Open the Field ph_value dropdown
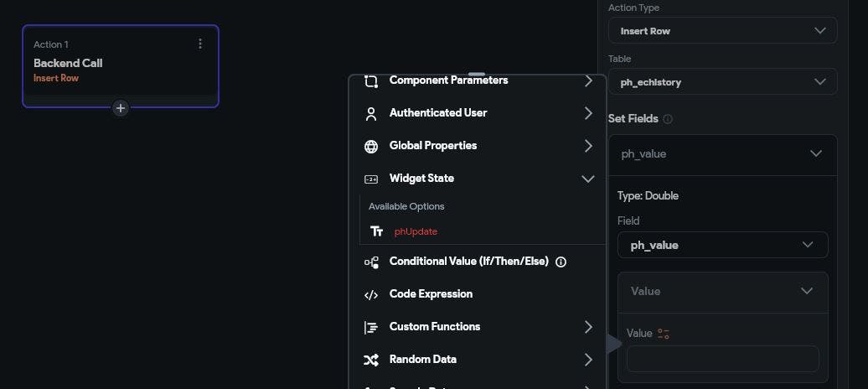Image resolution: width=868 pixels, height=389 pixels. (722, 245)
